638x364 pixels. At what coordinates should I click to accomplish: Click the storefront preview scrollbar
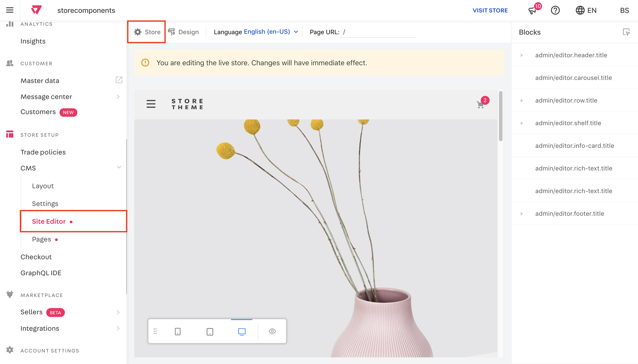(500, 116)
